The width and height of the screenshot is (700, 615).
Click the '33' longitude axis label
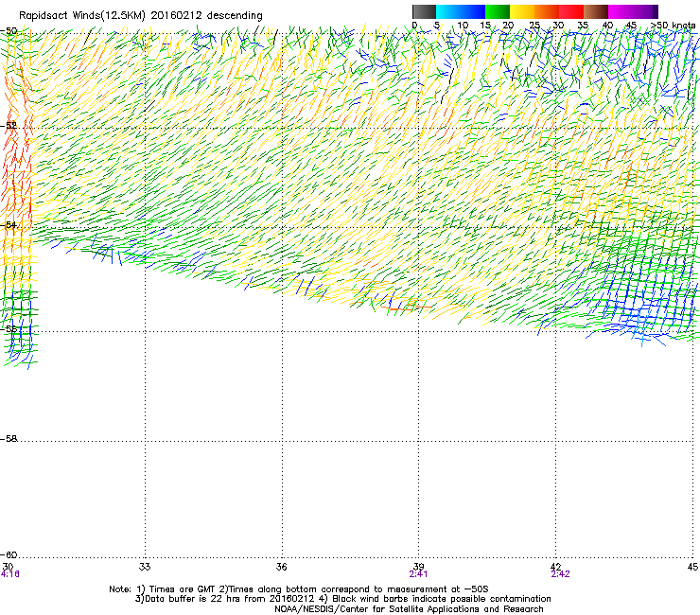coord(145,567)
